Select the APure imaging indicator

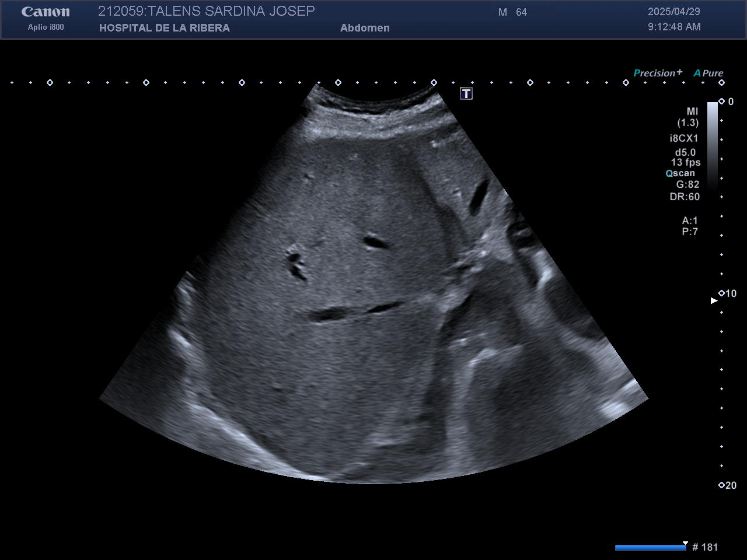tap(708, 73)
